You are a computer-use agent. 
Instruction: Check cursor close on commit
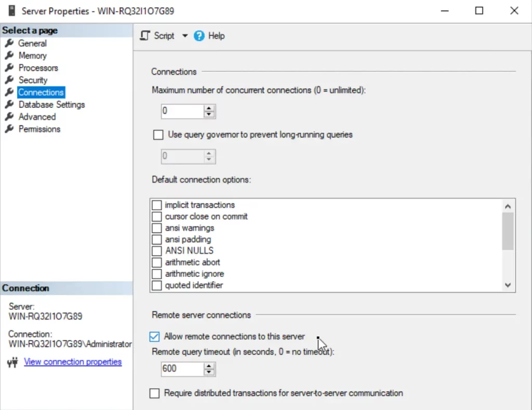(x=156, y=217)
